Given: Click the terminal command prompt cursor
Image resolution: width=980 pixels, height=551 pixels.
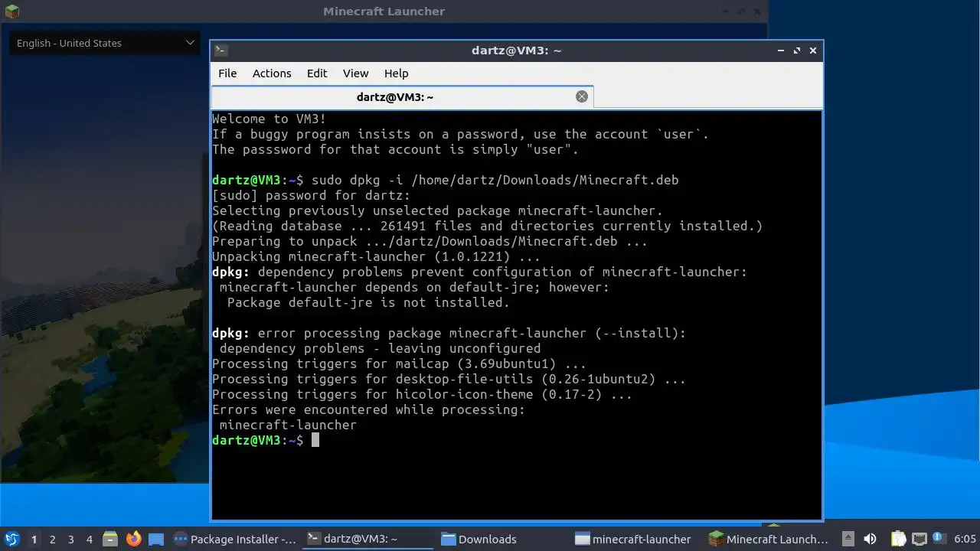Looking at the screenshot, I should (315, 440).
